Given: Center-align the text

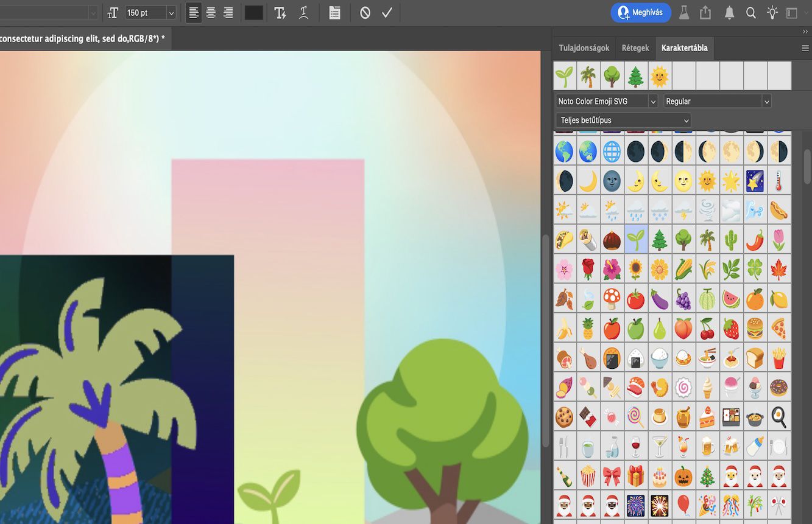Looking at the screenshot, I should 211,13.
